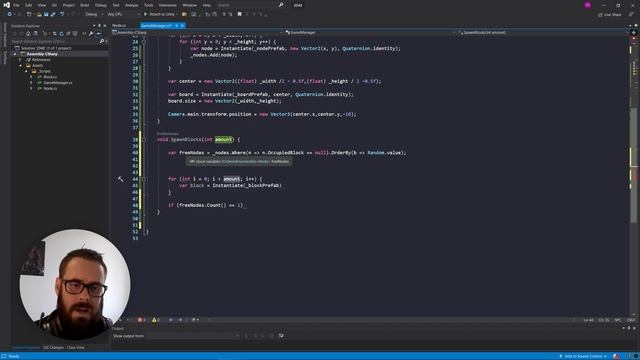Click Solution Explorer sync with active document icon
The image size is (640, 360).
point(54,33)
